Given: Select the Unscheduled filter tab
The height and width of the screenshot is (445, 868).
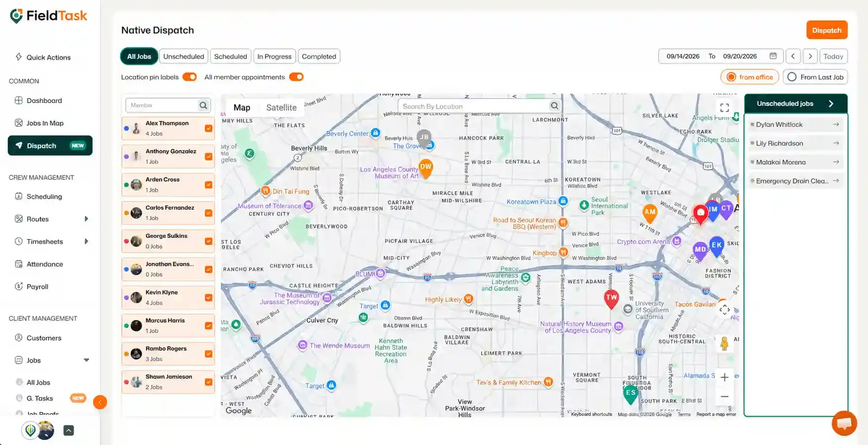Looking at the screenshot, I should click(x=184, y=56).
